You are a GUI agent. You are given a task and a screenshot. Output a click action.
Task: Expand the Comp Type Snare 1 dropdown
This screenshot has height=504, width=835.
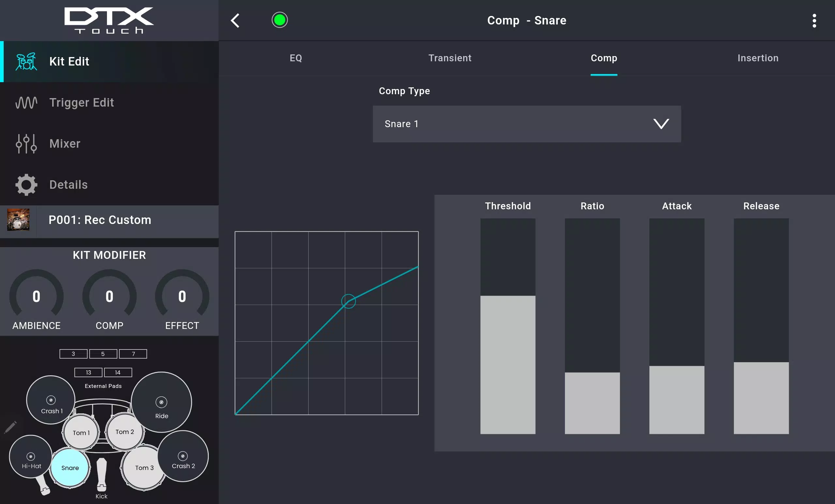(527, 124)
